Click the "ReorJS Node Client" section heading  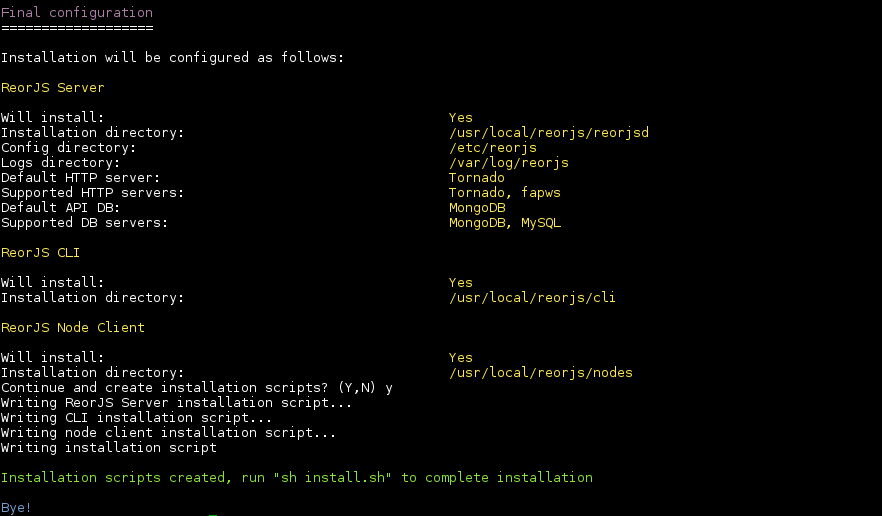point(73,328)
